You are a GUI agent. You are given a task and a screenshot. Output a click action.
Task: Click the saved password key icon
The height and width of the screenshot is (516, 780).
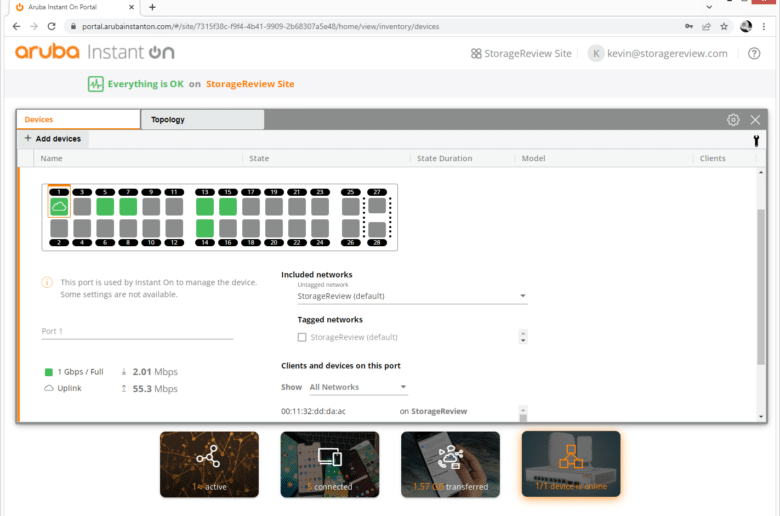point(689,26)
